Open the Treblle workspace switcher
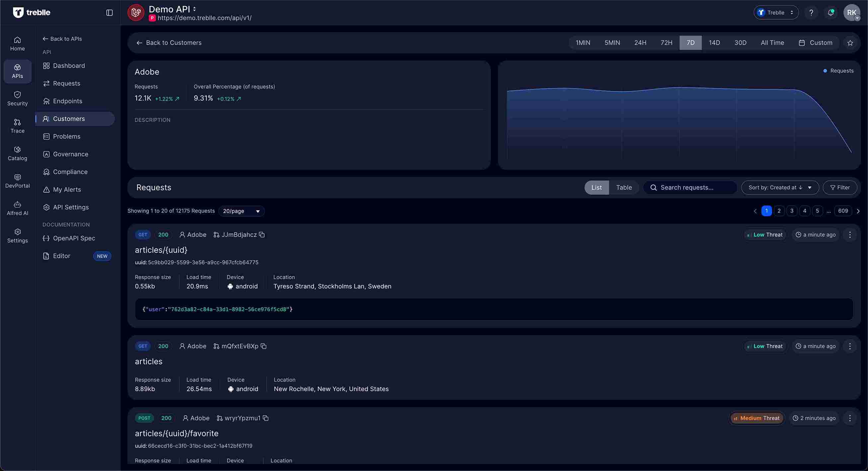This screenshot has height=471, width=868. [776, 13]
